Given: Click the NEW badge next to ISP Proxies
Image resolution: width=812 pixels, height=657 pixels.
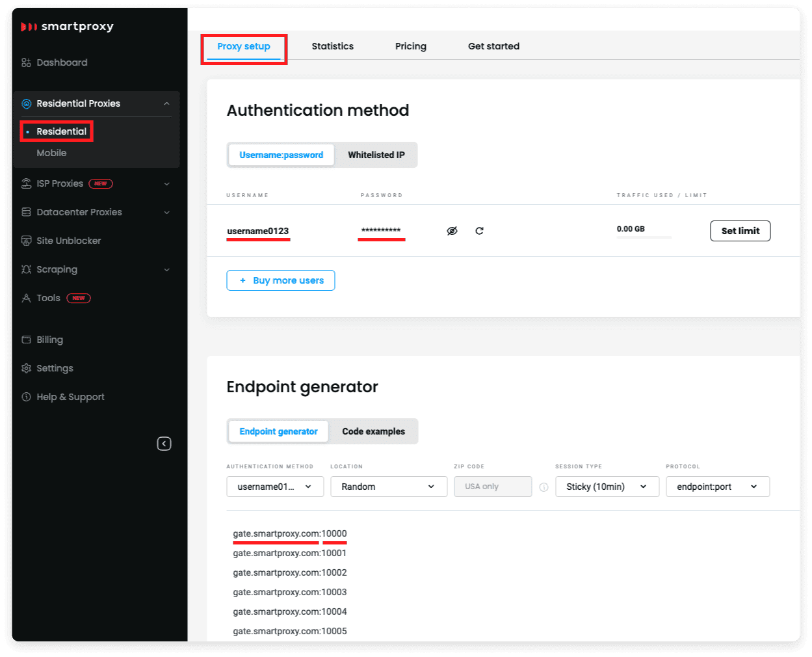Looking at the screenshot, I should (x=101, y=183).
